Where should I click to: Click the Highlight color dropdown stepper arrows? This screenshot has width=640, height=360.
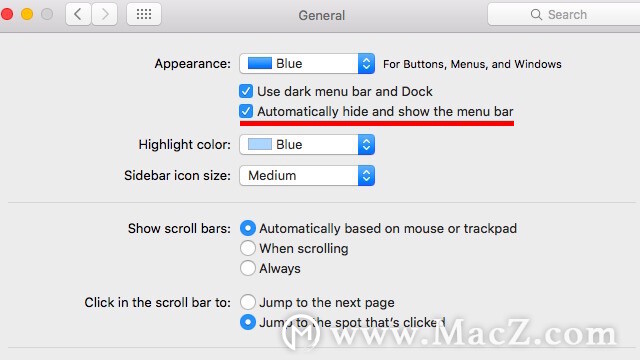[x=367, y=144]
